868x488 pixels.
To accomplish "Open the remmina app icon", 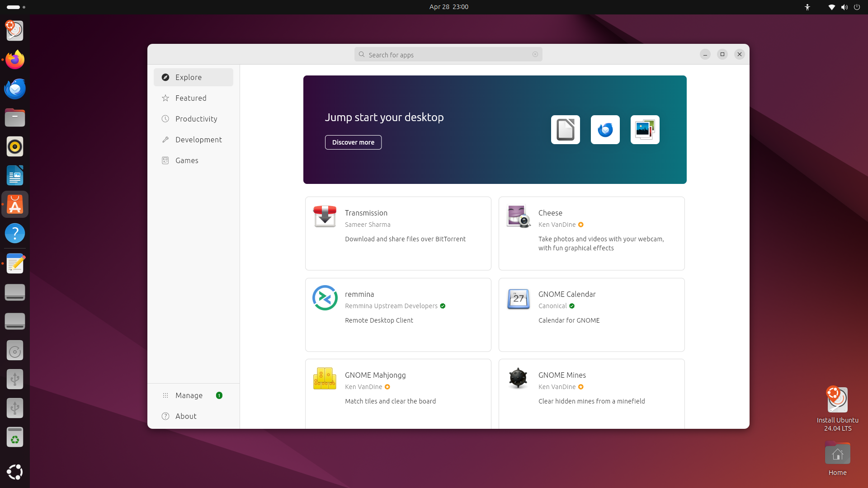I will point(325,298).
